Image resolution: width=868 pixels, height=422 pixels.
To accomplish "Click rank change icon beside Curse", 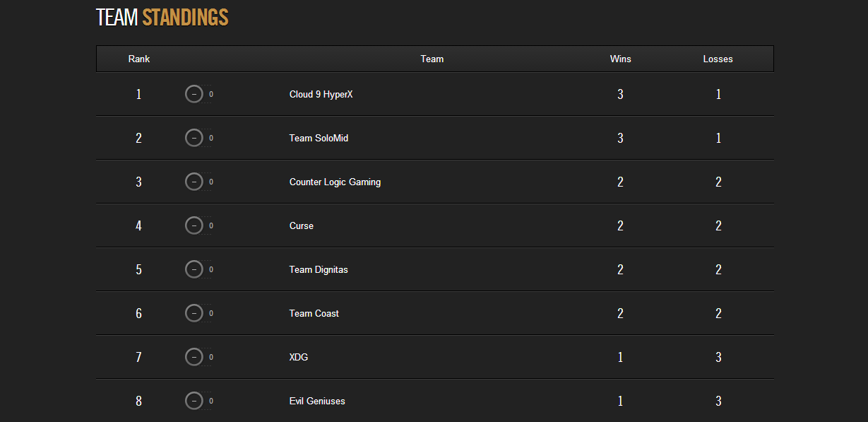I will point(194,225).
